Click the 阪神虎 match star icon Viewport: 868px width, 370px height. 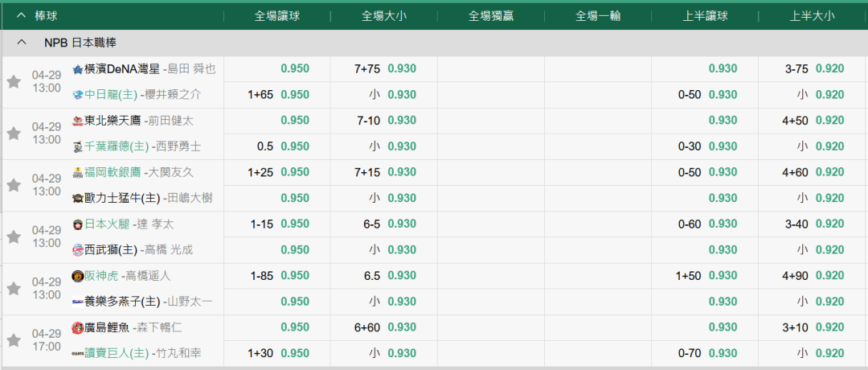[x=14, y=288]
